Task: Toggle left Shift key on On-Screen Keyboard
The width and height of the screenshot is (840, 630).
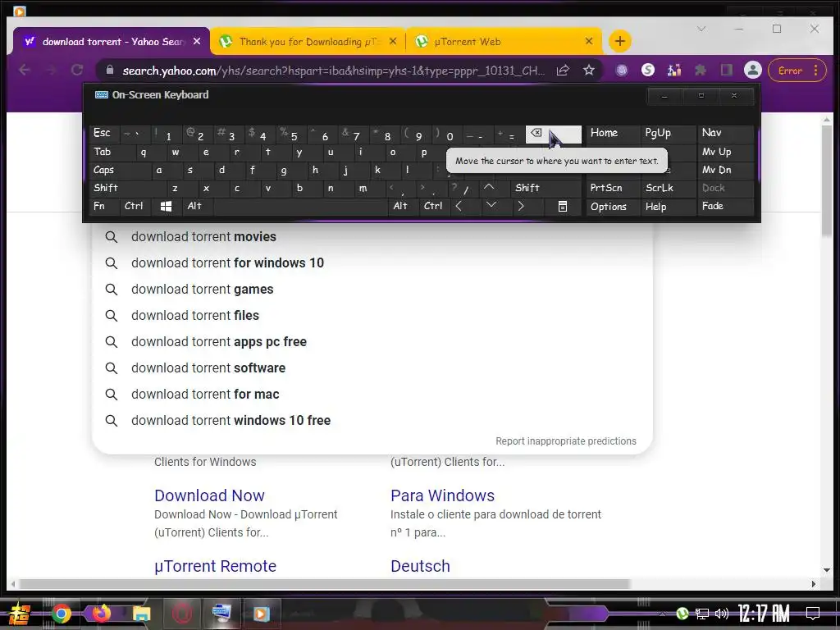Action: tap(128, 188)
